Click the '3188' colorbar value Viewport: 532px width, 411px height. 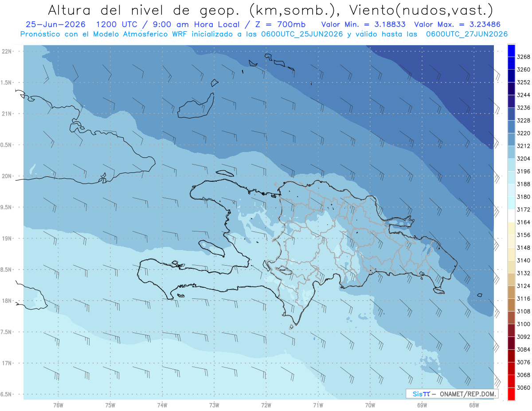coord(524,184)
